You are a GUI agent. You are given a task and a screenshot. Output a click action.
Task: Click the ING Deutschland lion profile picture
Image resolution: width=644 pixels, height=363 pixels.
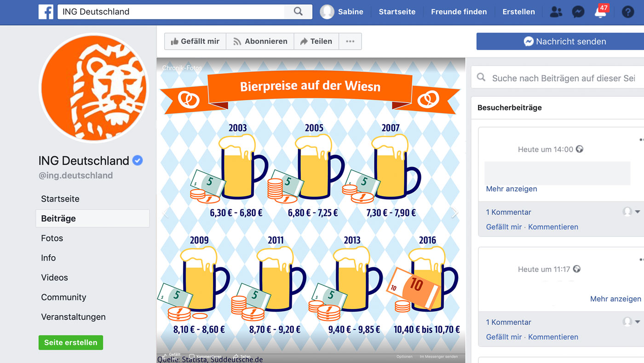(x=94, y=88)
